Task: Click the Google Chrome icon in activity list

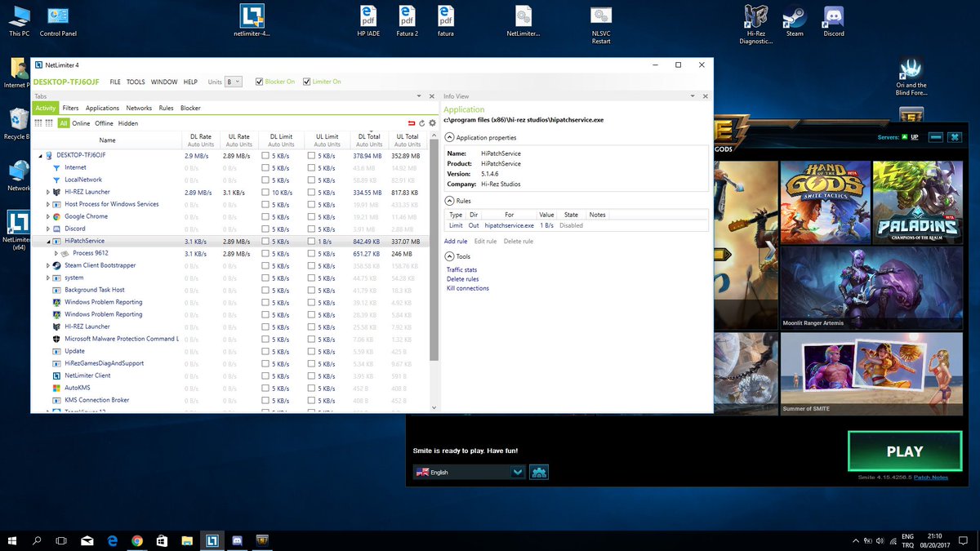Action: (x=57, y=216)
